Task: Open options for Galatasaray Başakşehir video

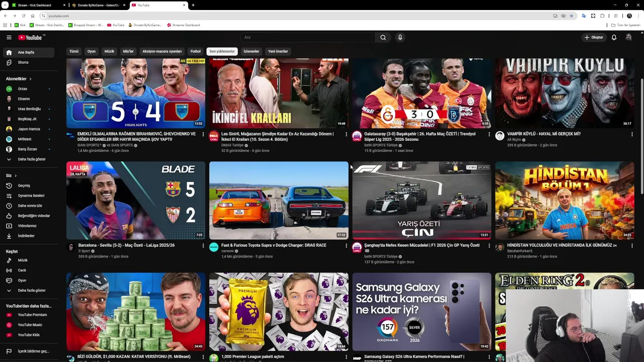Action: pyautogui.click(x=489, y=134)
